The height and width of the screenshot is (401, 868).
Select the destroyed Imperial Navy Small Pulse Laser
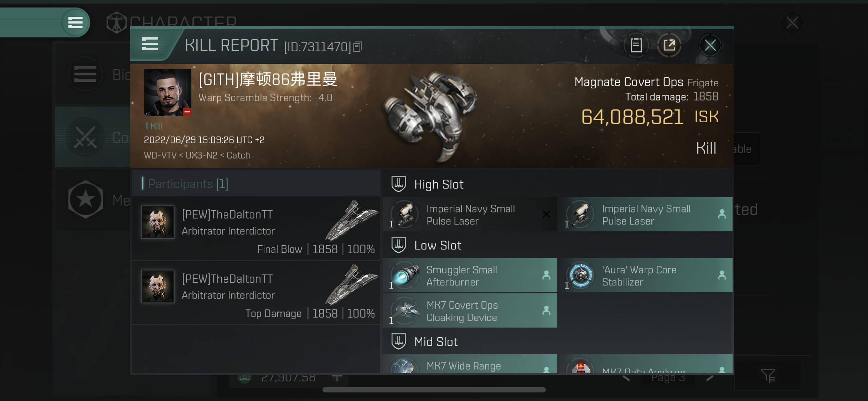[x=470, y=215]
